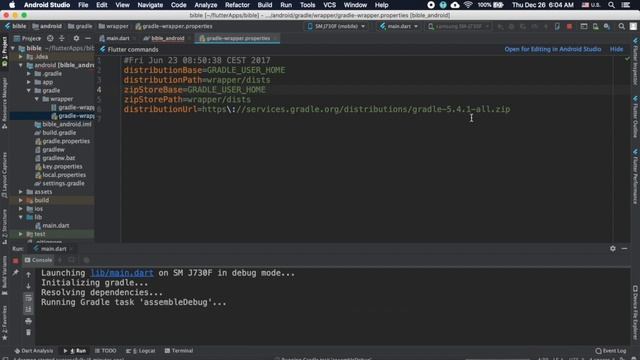Open the Event Log
This screenshot has width=640, height=360.
pyautogui.click(x=611, y=351)
